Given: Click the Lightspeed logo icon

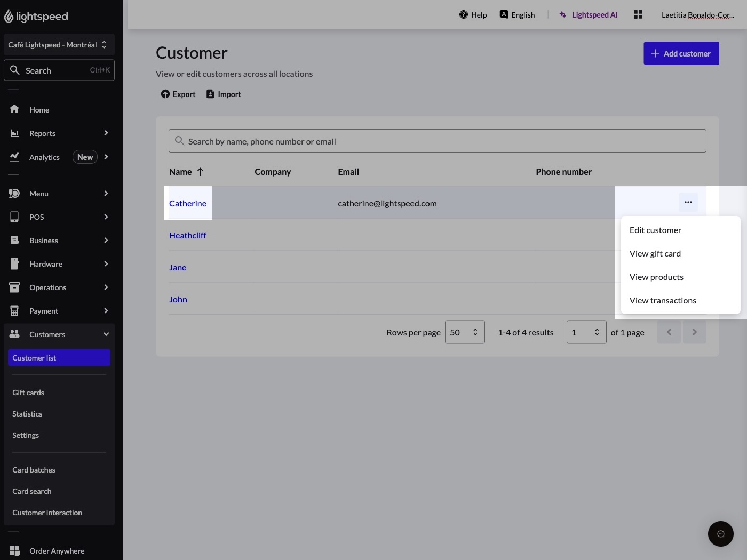Looking at the screenshot, I should [x=9, y=17].
